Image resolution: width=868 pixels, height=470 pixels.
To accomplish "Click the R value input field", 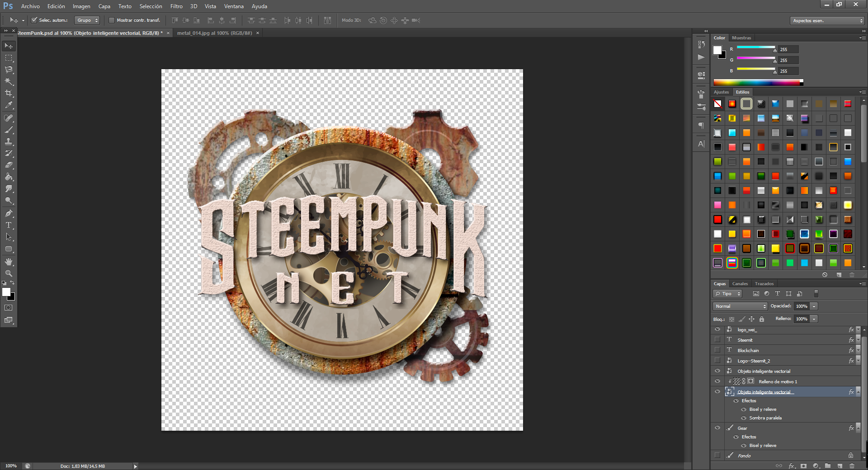I will pyautogui.click(x=789, y=49).
